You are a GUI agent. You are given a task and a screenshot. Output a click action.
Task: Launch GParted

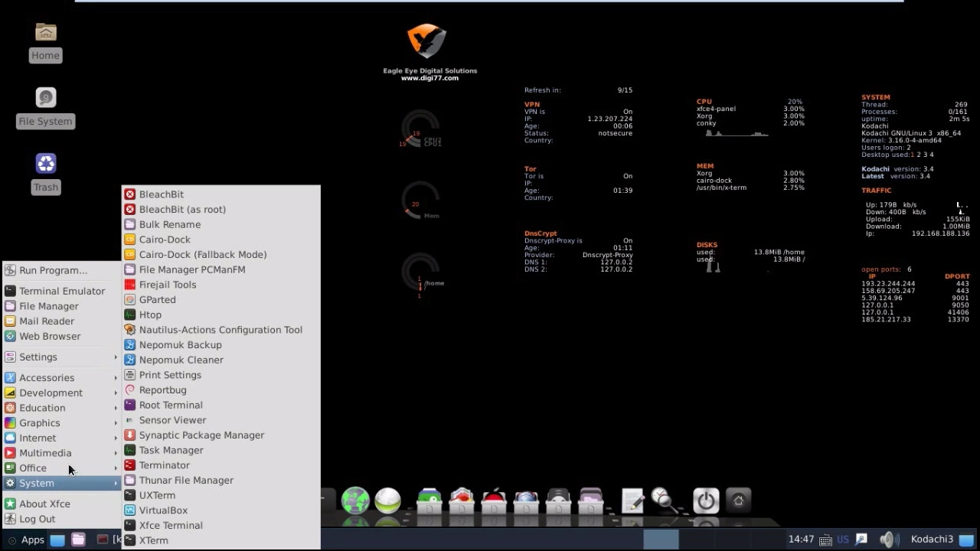click(x=220, y=299)
